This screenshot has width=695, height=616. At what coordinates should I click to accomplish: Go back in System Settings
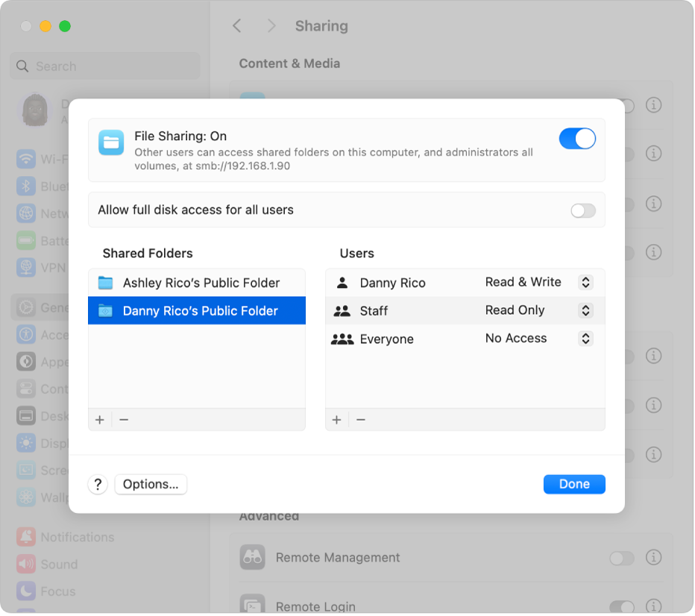[x=237, y=25]
